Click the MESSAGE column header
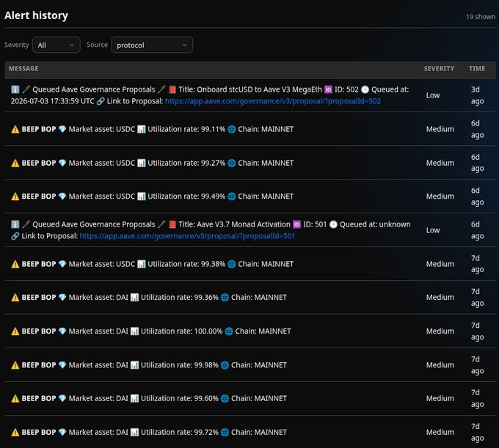The width and height of the screenshot is (499, 448). (23, 69)
